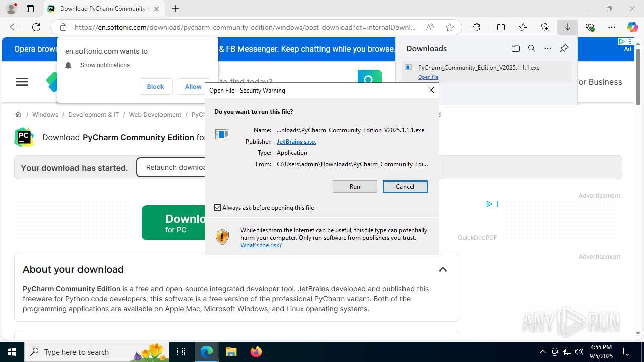The image size is (644, 362).
Task: Click green Download for PC button
Action: click(174, 223)
